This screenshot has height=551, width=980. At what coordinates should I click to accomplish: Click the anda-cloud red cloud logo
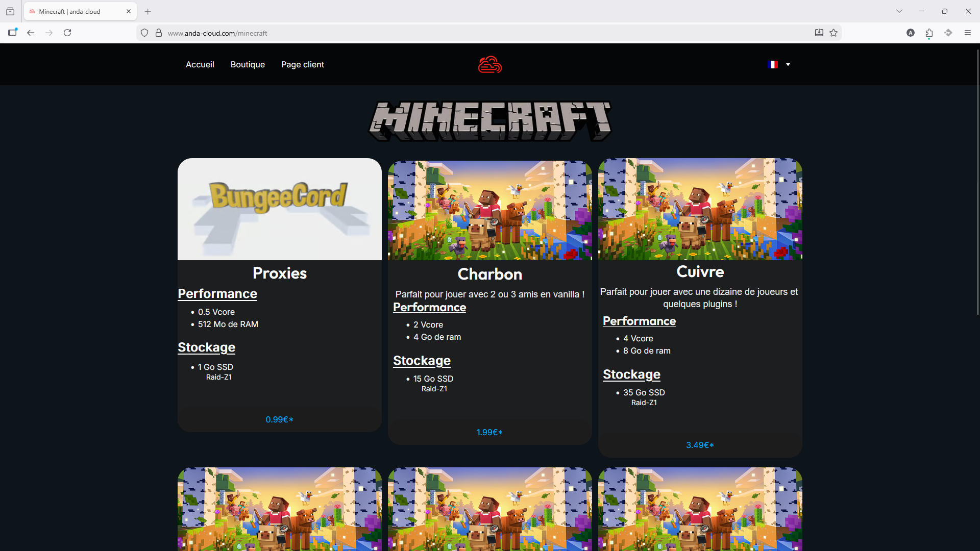click(x=490, y=65)
